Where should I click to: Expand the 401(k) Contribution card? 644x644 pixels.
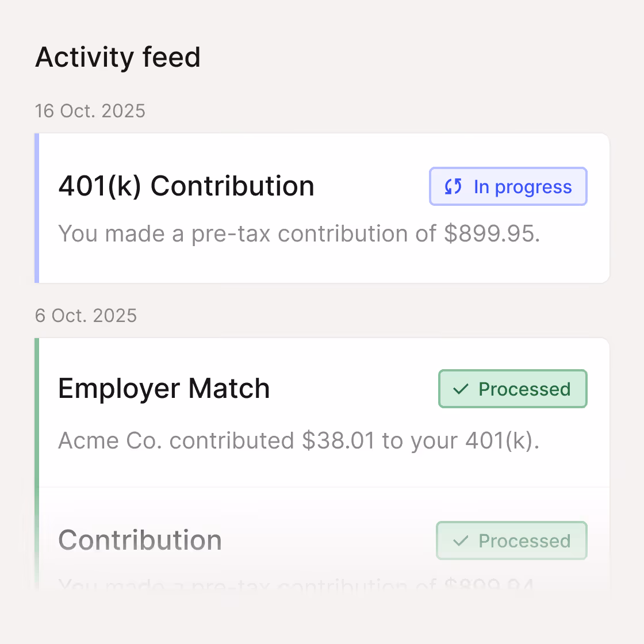[322, 208]
